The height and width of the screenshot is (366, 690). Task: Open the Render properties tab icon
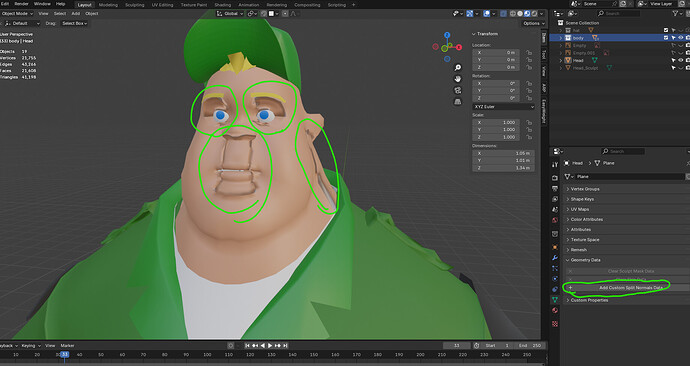pos(555,178)
